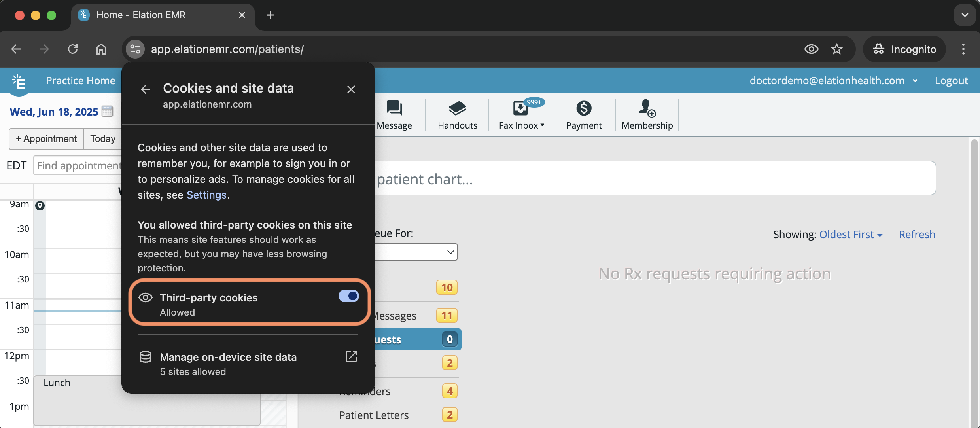This screenshot has width=980, height=428.
Task: Open the calendar date picker icon
Action: click(x=107, y=112)
